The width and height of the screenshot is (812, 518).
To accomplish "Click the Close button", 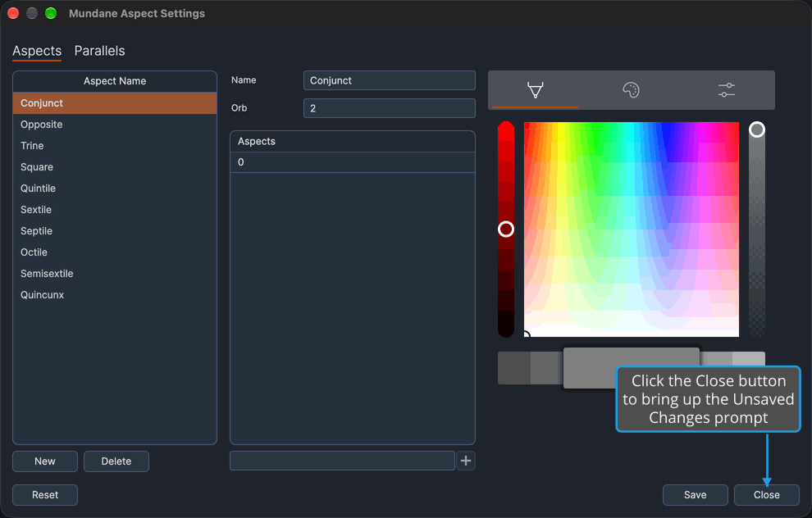I will point(766,495).
